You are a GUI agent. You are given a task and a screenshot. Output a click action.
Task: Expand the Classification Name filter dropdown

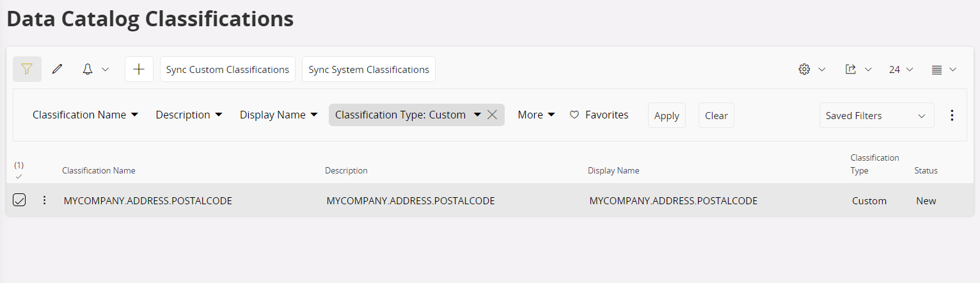pos(86,115)
